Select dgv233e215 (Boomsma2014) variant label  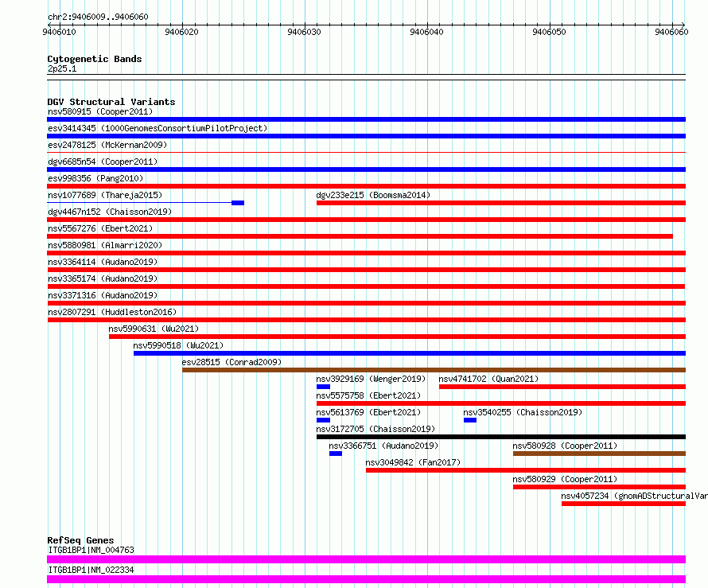(x=373, y=195)
